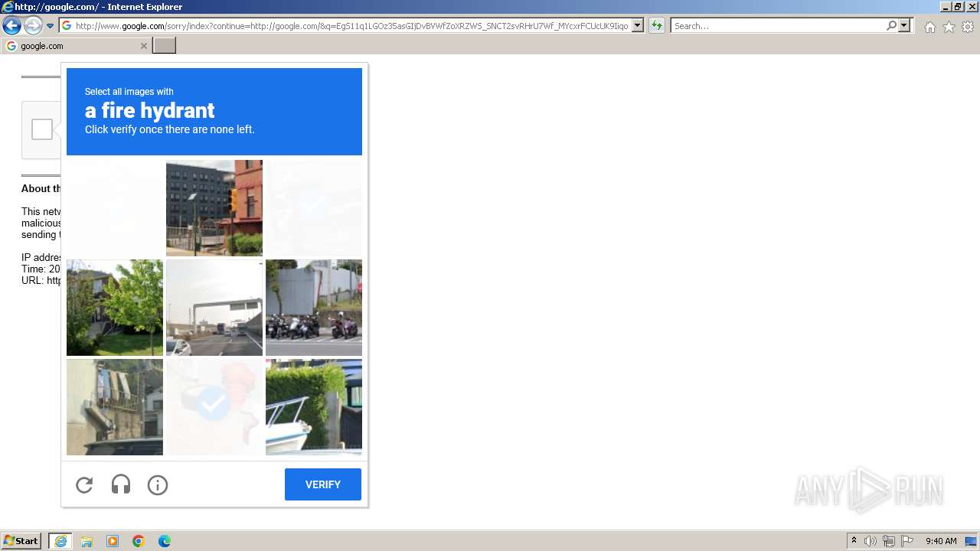Select the parked motorcycles tile
The width and height of the screenshot is (980, 551).
(314, 308)
